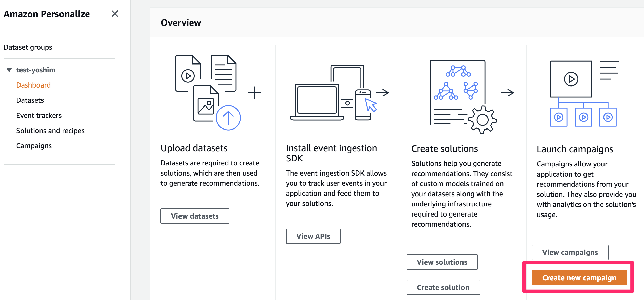This screenshot has height=300, width=644.
Task: Close the Amazon Personalize navigation panel
Action: coord(115,14)
